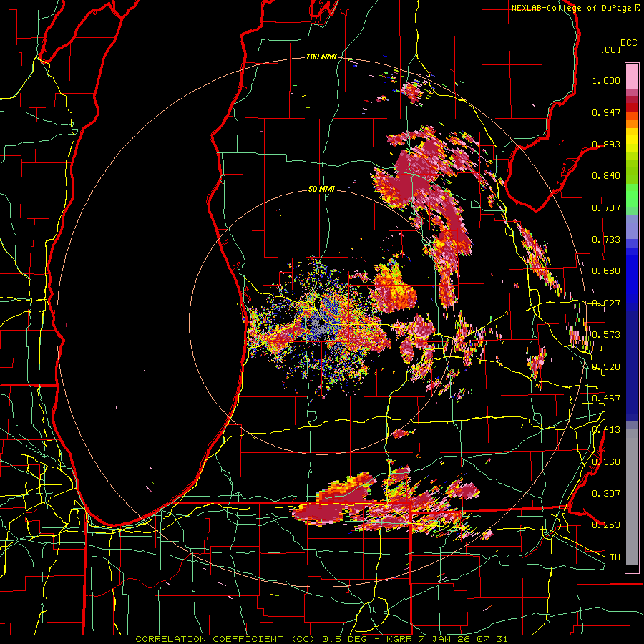
Task: Click the gray radar site center at KGRR
Action: 320,324
